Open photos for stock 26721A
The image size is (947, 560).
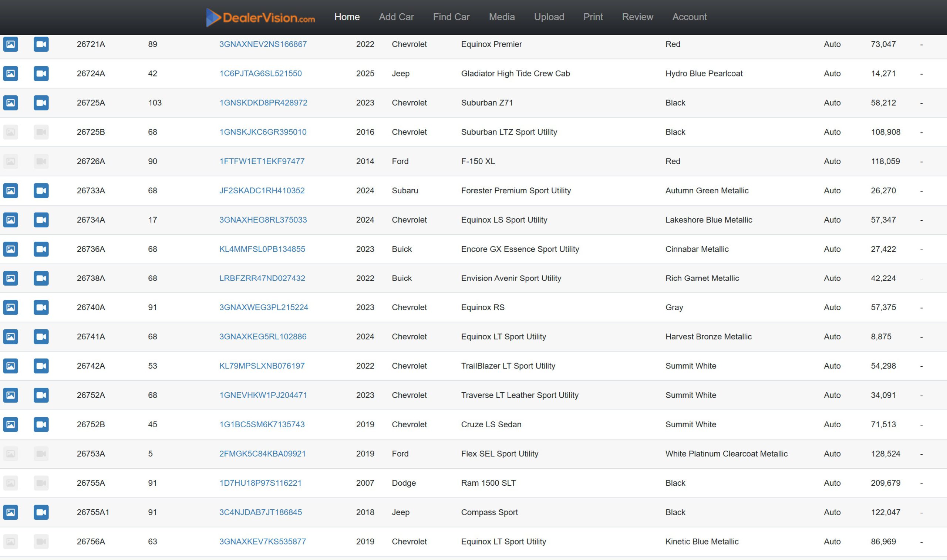(11, 44)
